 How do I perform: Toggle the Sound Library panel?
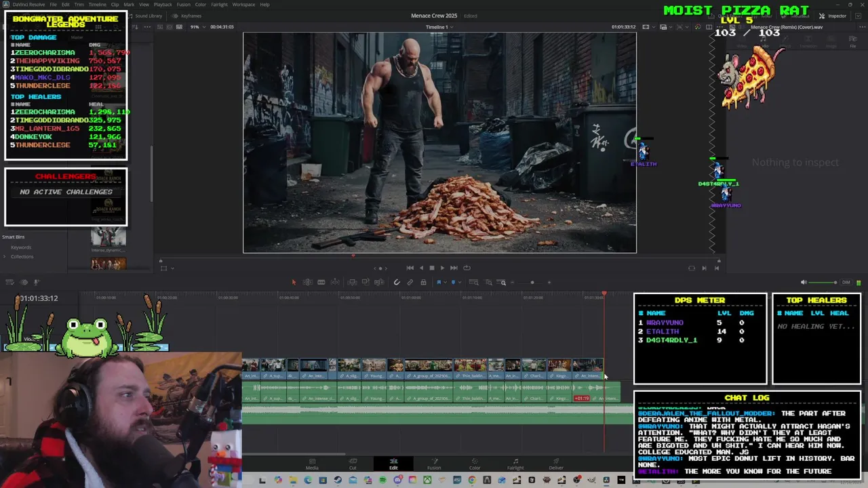(144, 16)
